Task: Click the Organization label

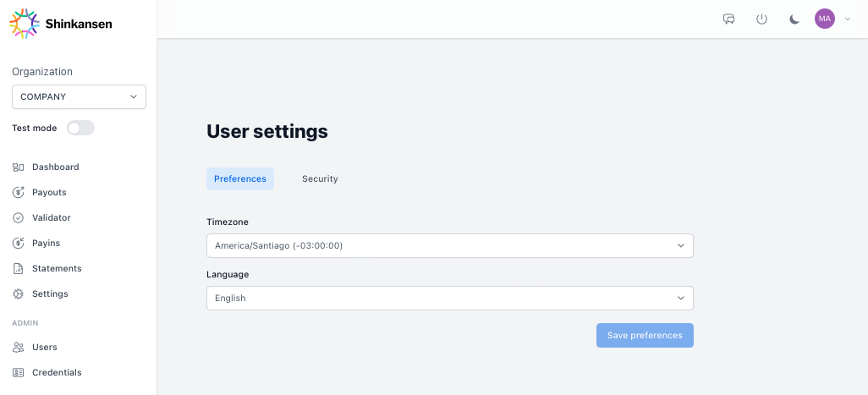Action: [42, 72]
